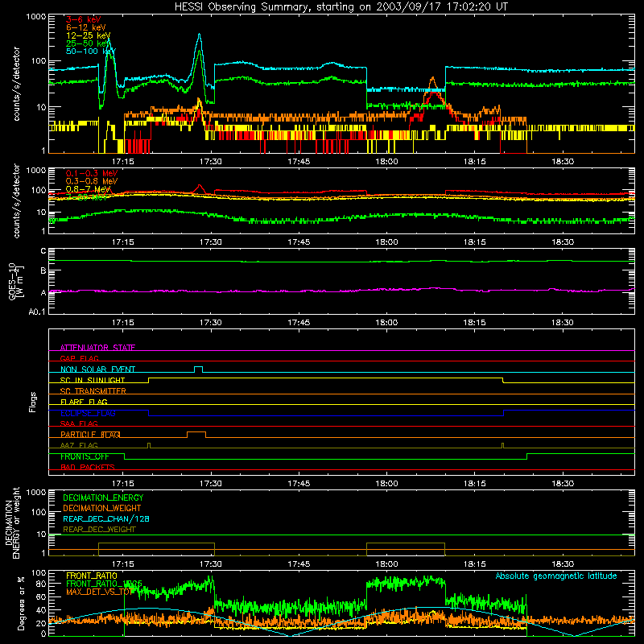This screenshot has height=644, width=644.
Task: Select the FRONTS_OFF flag label
Action: (85, 456)
